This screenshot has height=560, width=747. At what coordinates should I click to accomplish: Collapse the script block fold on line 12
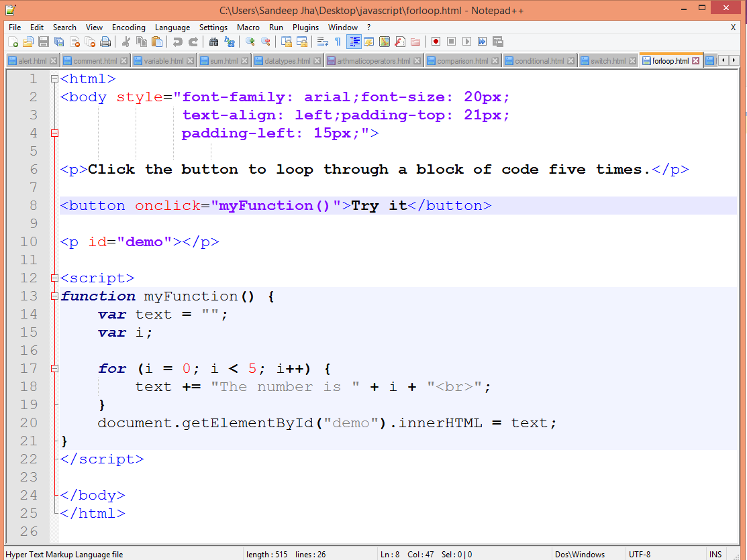[x=54, y=278]
